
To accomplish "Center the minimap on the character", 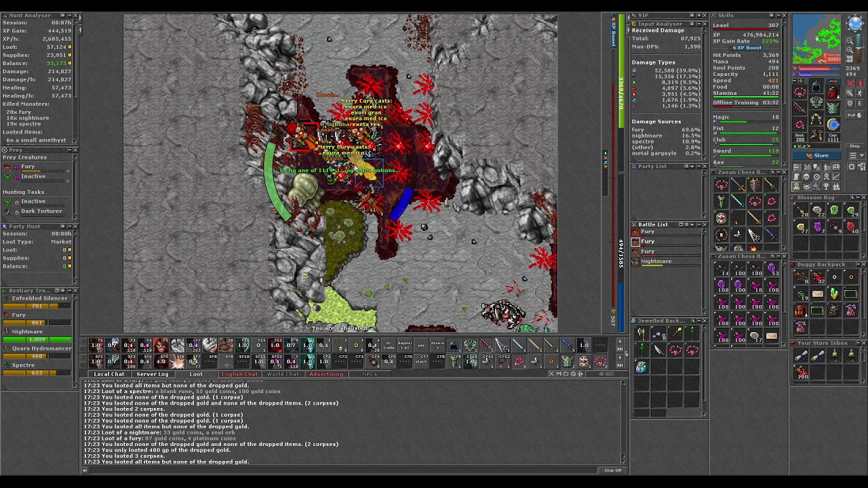I will click(850, 58).
